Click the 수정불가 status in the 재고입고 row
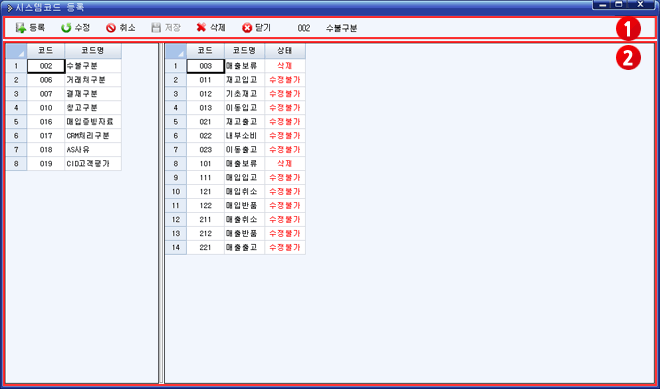 (285, 80)
